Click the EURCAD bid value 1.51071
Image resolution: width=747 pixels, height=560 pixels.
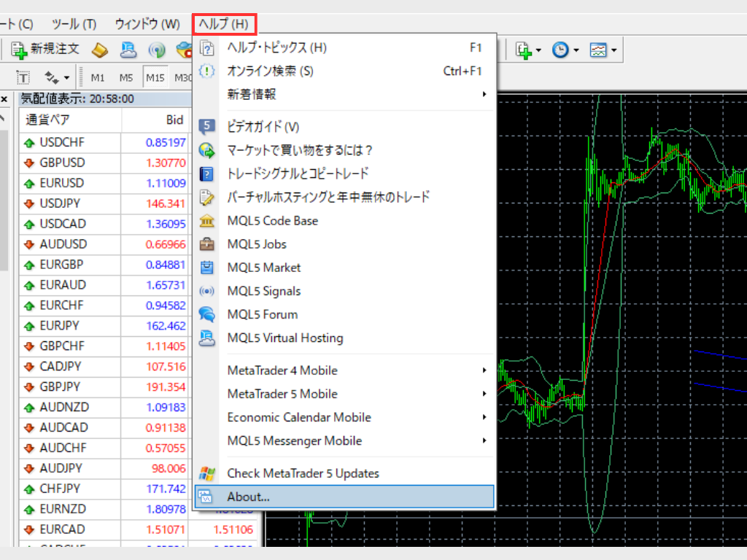pyautogui.click(x=166, y=529)
